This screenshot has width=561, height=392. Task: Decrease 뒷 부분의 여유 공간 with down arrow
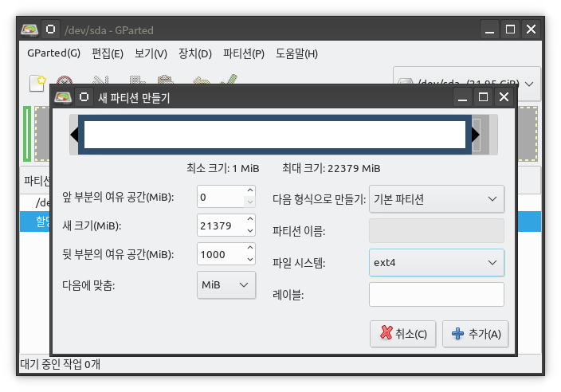coord(250,259)
